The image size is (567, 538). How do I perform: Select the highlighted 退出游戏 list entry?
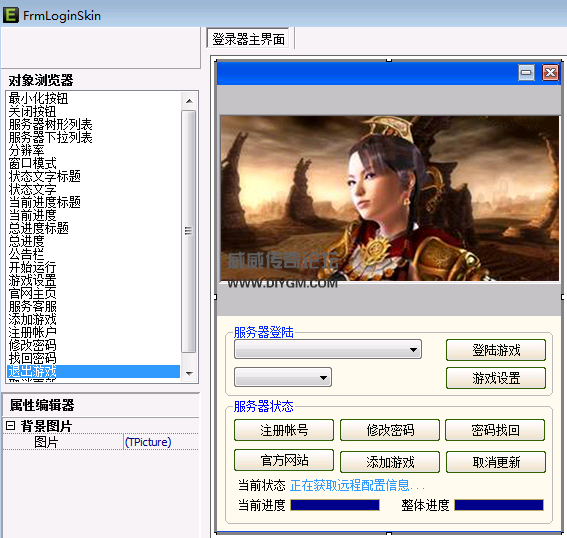93,371
